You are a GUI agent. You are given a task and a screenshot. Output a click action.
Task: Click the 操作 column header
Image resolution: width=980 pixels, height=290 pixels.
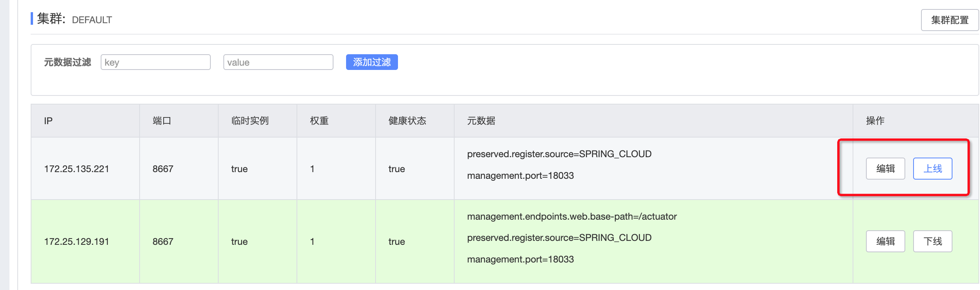pyautogui.click(x=875, y=121)
